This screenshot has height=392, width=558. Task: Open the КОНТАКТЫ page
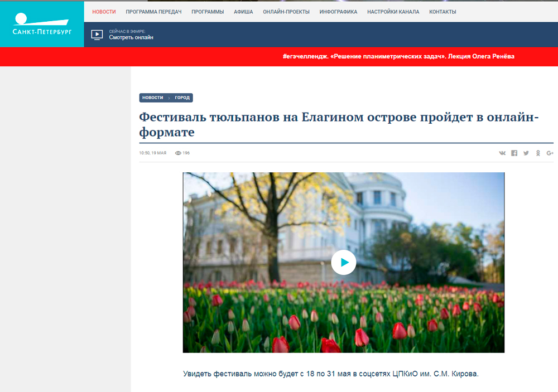point(442,11)
